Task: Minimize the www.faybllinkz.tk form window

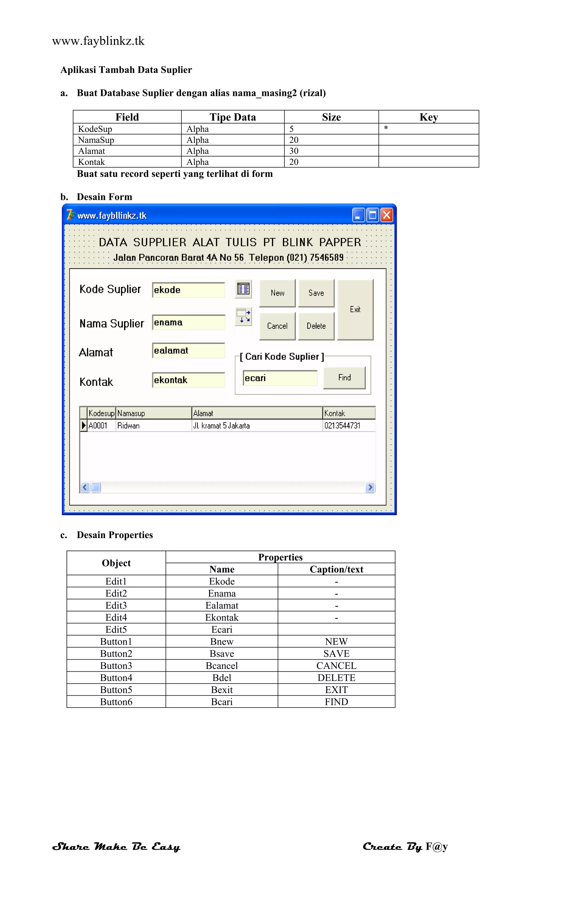Action: click(x=358, y=215)
